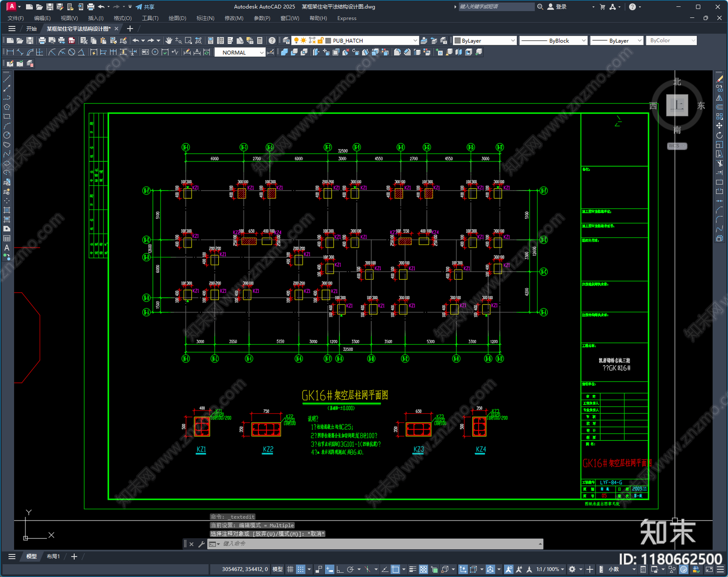728x577 pixels.
Task: Open the ByColor plot style dropdown
Action: click(693, 40)
